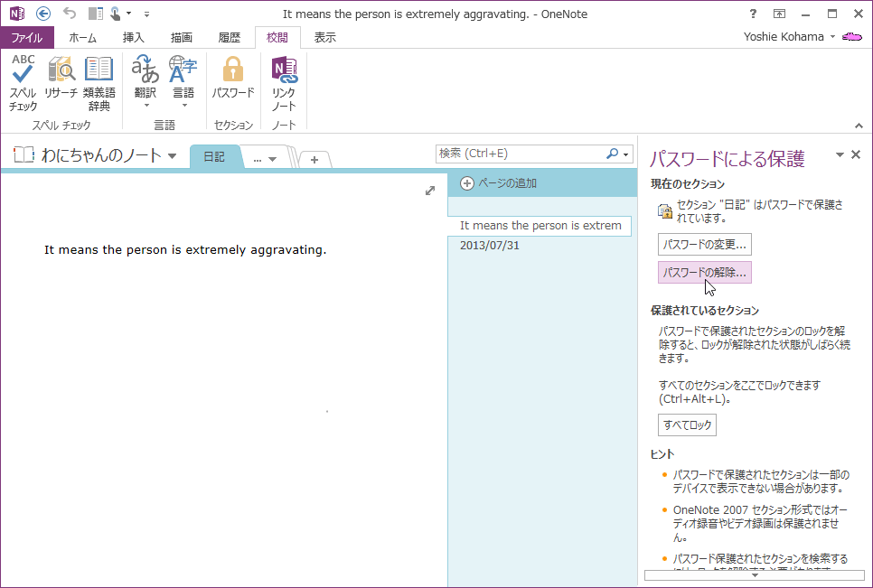Go back with the Back arrow

[x=42, y=14]
